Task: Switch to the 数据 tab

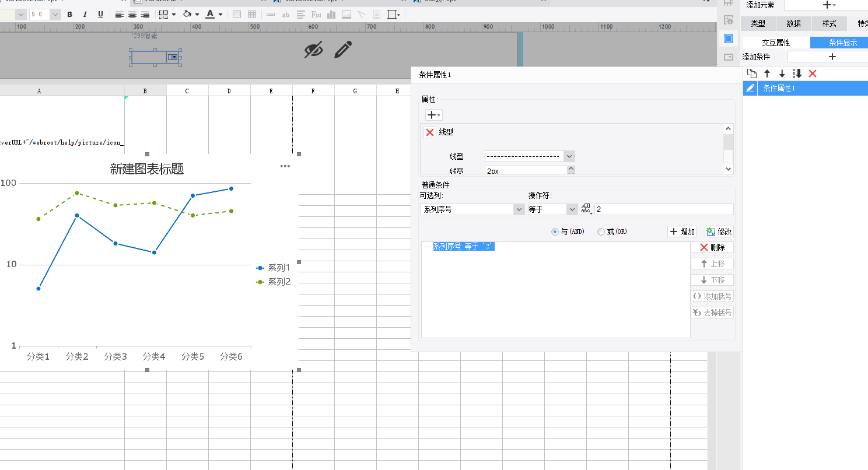Action: (x=793, y=24)
